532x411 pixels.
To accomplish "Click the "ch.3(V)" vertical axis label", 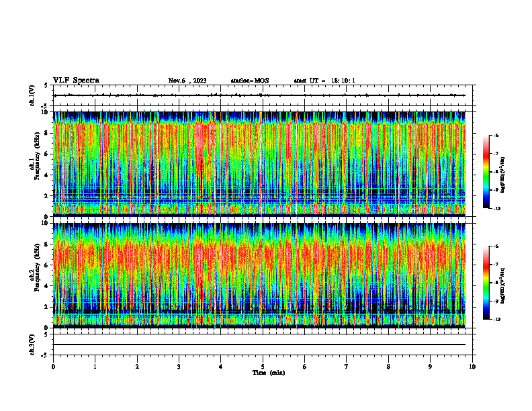I will point(32,345).
